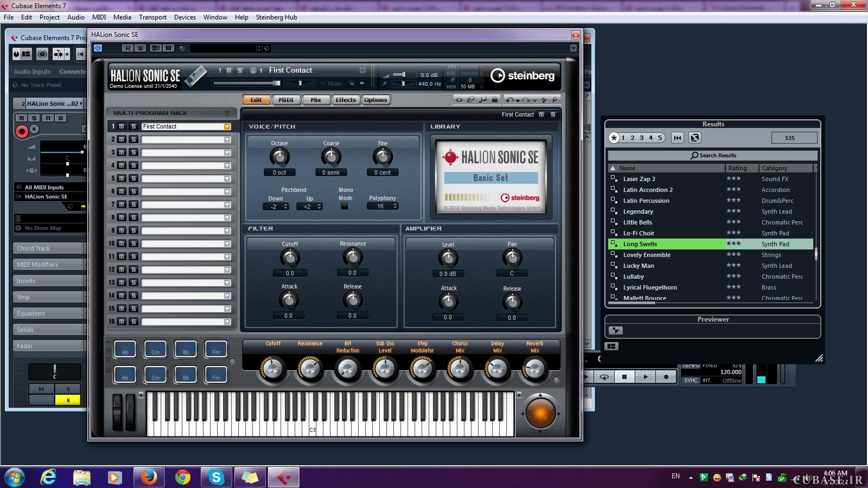The image size is (868, 488).
Task: Click the update results icon next to rating filter
Action: [695, 138]
